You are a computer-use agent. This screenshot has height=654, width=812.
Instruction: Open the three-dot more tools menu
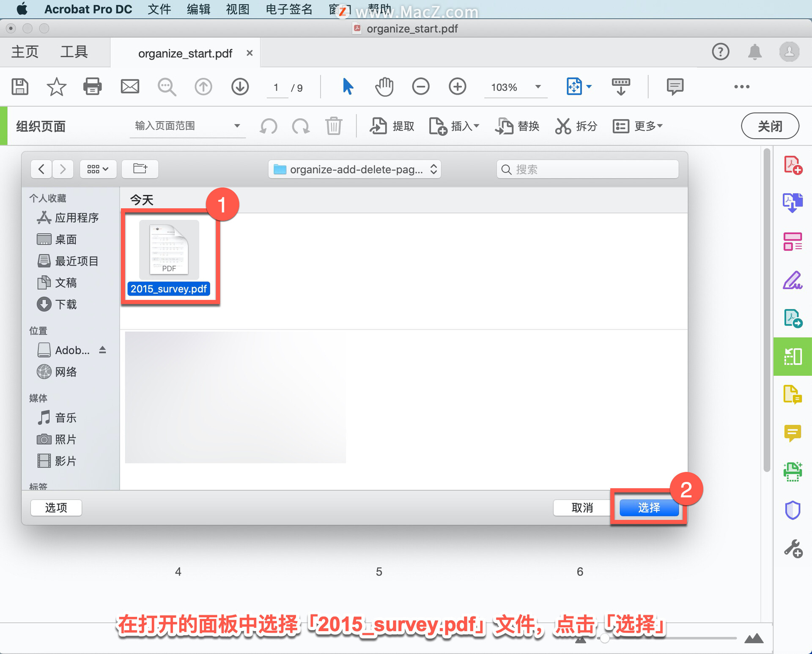click(742, 87)
